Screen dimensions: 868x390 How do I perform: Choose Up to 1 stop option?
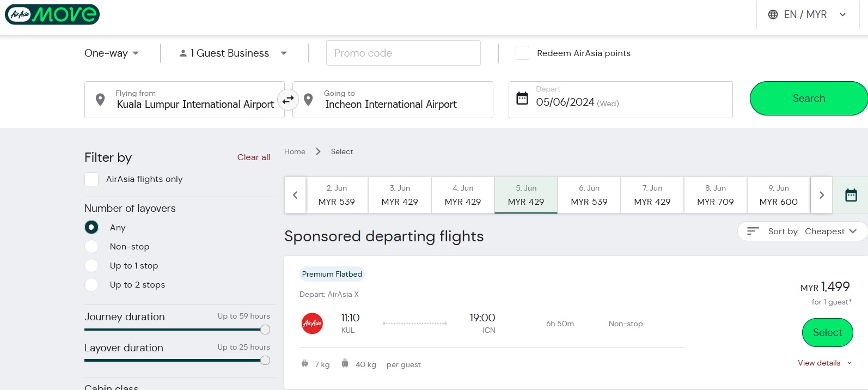click(x=91, y=266)
